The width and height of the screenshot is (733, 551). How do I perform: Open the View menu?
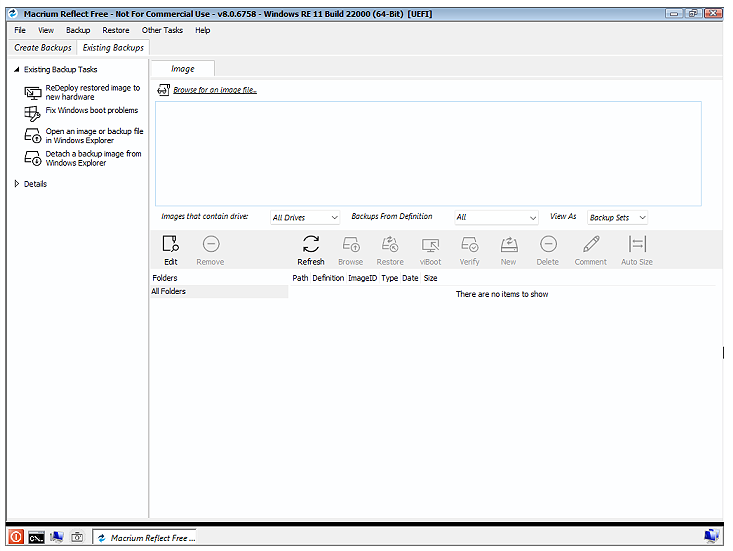(46, 30)
